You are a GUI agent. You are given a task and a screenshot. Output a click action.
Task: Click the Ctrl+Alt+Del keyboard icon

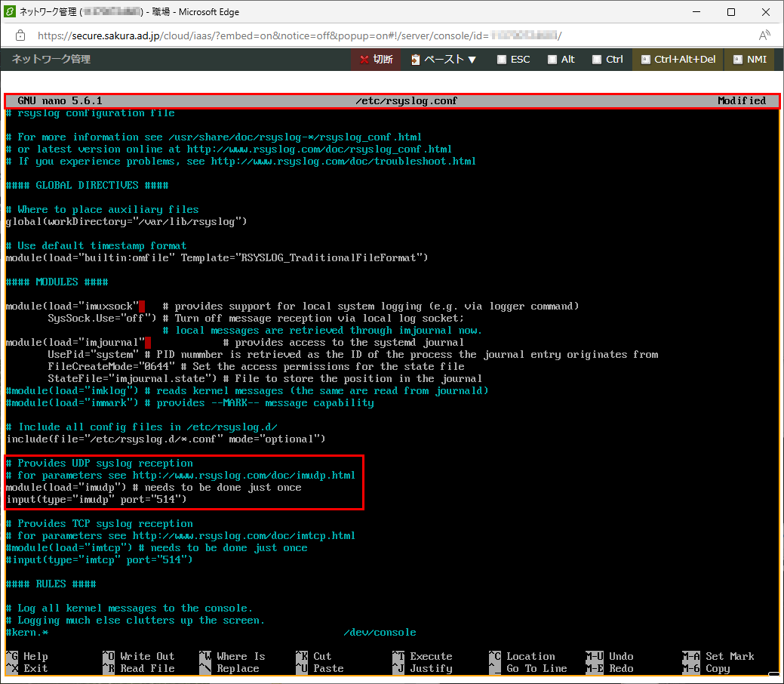click(x=645, y=60)
